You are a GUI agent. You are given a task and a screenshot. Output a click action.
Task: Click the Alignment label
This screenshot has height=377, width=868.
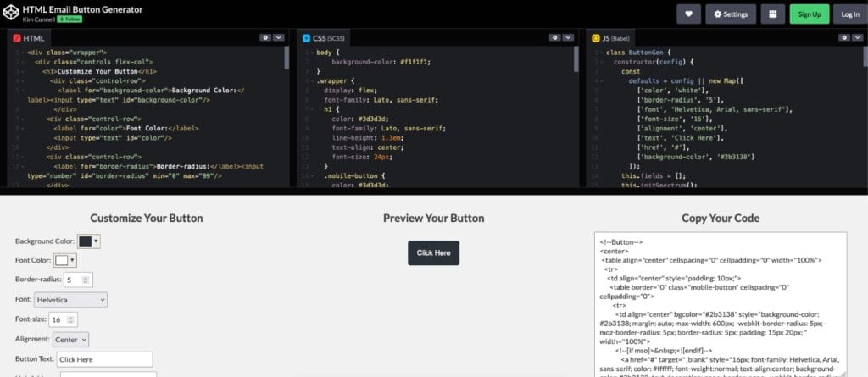point(33,340)
